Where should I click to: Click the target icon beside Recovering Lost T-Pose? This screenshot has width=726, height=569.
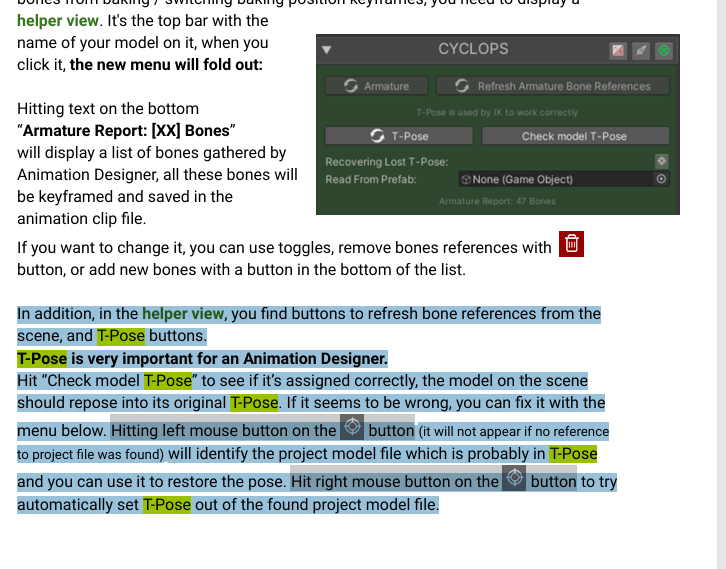click(x=662, y=161)
